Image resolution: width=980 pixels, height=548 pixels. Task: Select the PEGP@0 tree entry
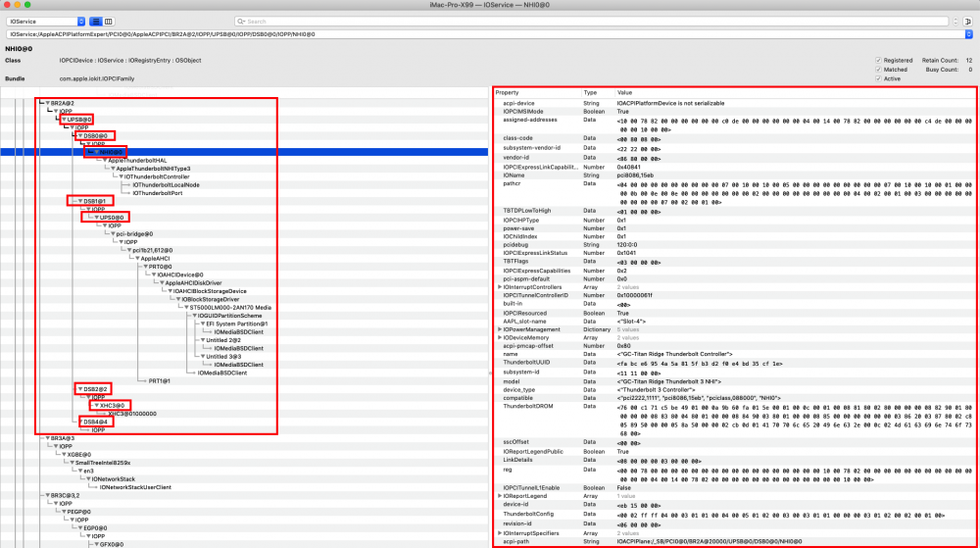click(x=78, y=512)
